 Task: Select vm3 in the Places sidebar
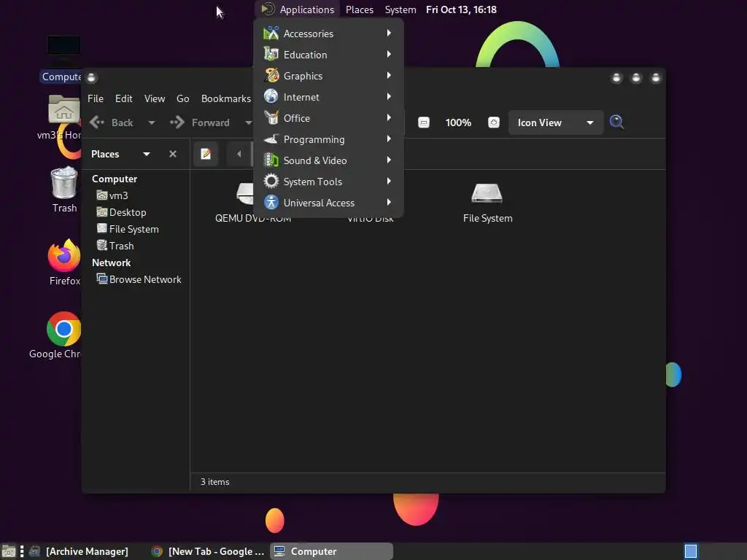pyautogui.click(x=112, y=195)
